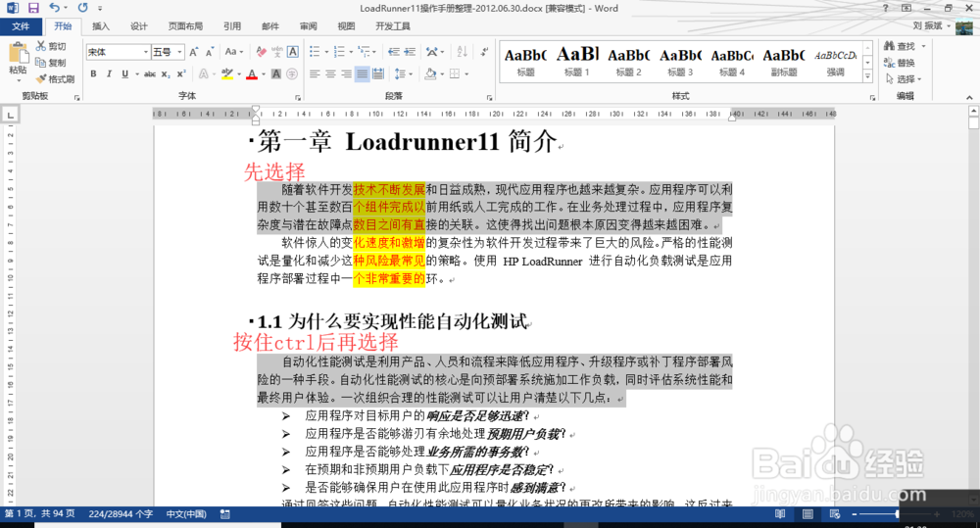This screenshot has width=980, height=528.
Task: Apply red font color
Action: click(252, 73)
